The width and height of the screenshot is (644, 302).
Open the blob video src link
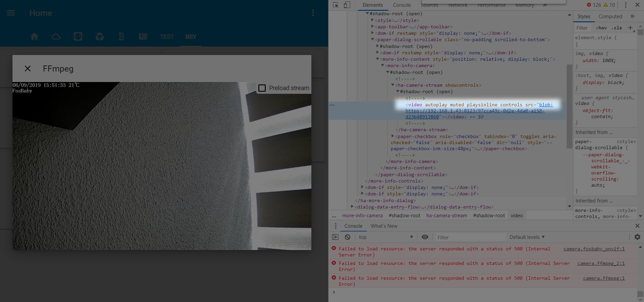pyautogui.click(x=475, y=111)
